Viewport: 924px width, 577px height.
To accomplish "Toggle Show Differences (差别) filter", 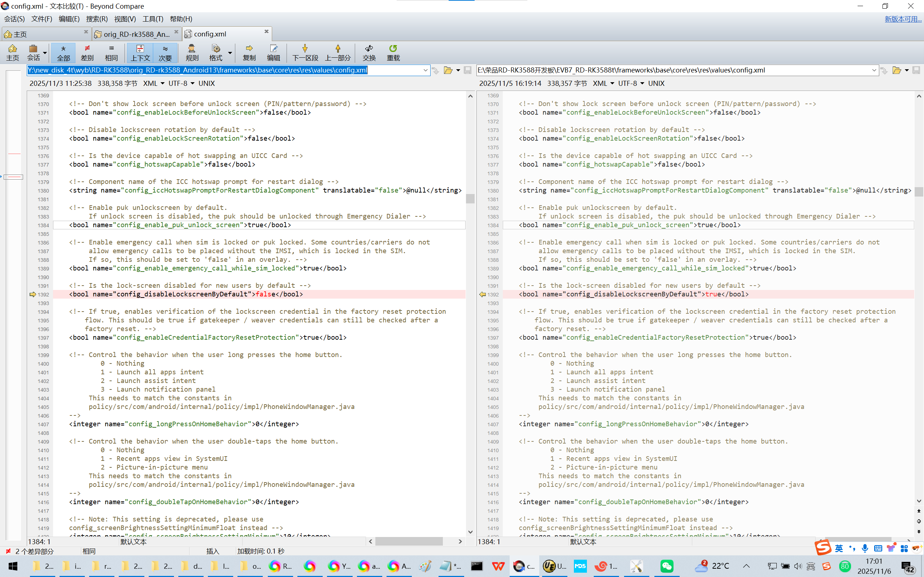I will click(87, 52).
